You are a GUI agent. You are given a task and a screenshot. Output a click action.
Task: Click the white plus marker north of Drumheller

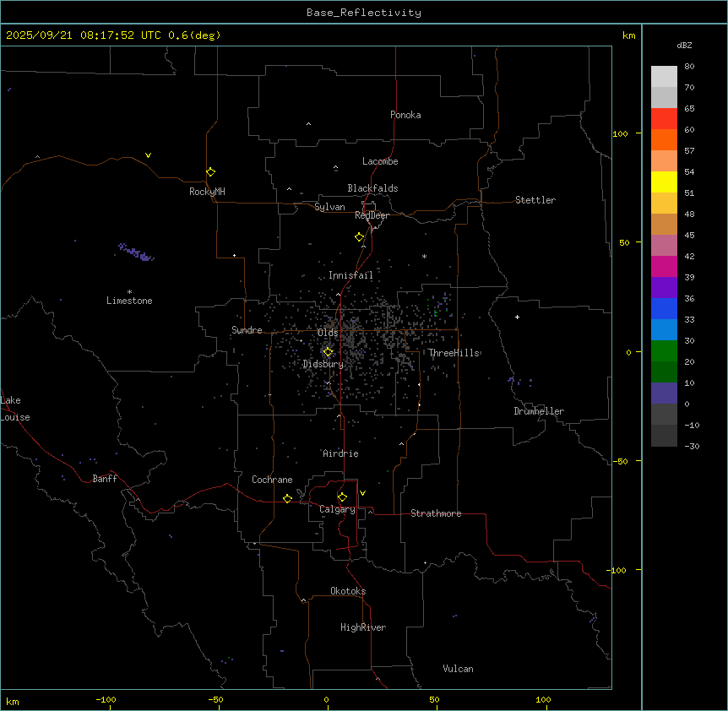[x=517, y=317]
